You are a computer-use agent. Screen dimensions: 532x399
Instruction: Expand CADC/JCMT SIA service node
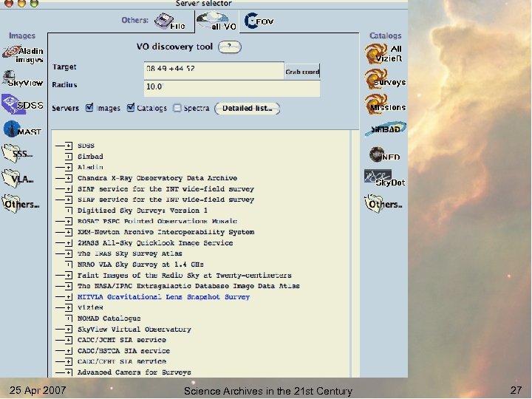[69, 341]
